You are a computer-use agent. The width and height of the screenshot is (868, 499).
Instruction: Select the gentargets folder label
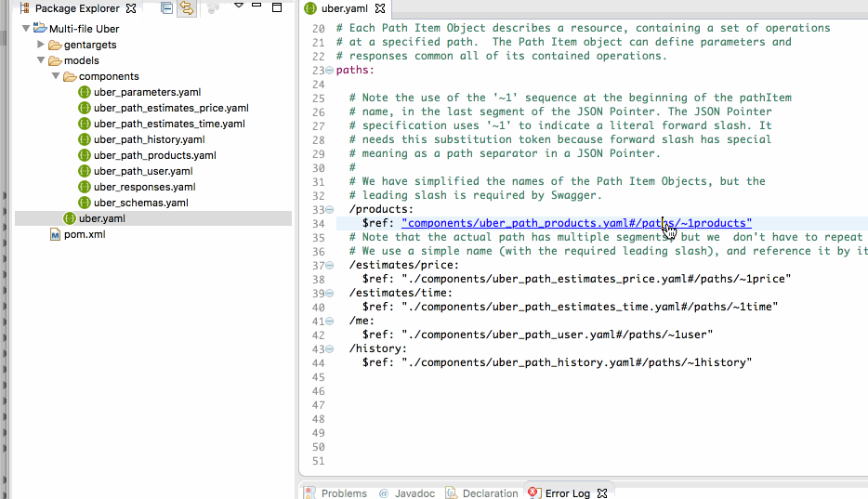(90, 45)
